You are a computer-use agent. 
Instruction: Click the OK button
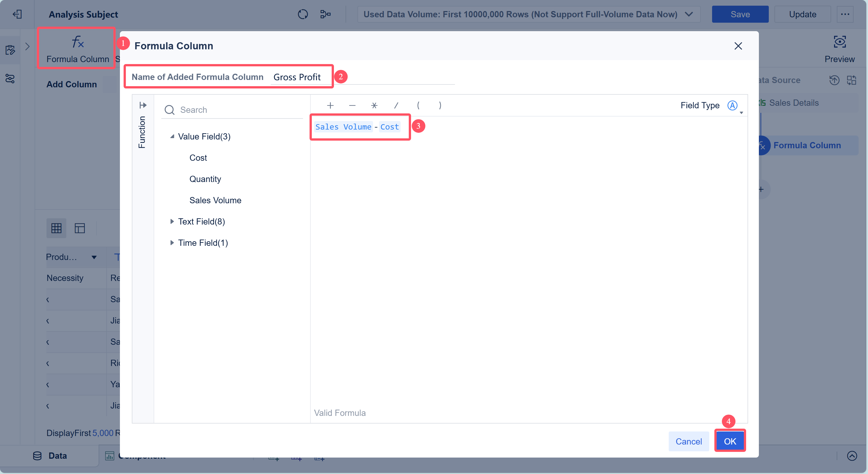point(730,441)
